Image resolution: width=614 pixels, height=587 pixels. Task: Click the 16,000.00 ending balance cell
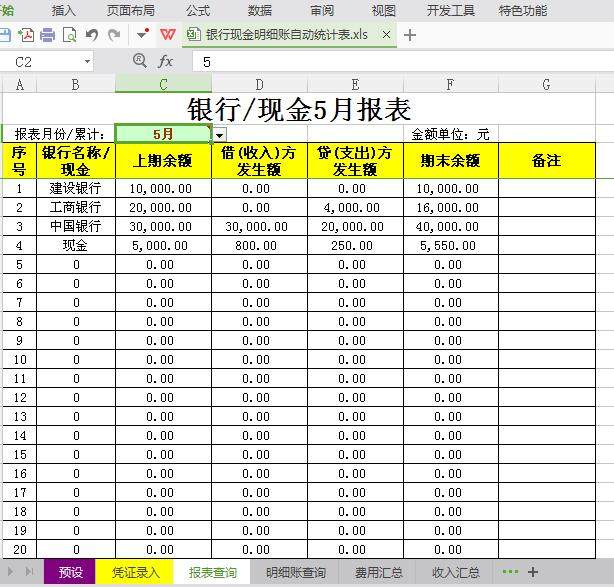(x=451, y=208)
